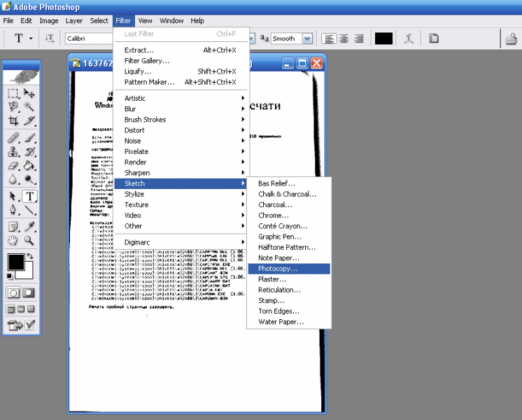
Task: Select the Brush tool
Action: [x=29, y=138]
